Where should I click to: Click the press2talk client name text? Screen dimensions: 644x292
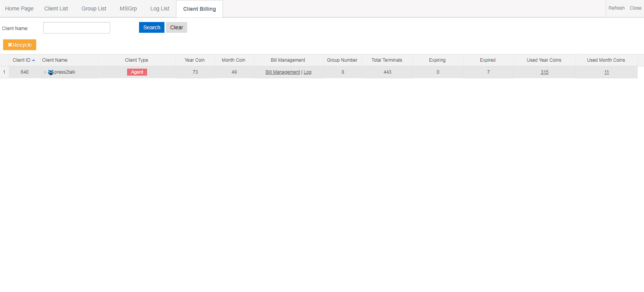point(65,72)
